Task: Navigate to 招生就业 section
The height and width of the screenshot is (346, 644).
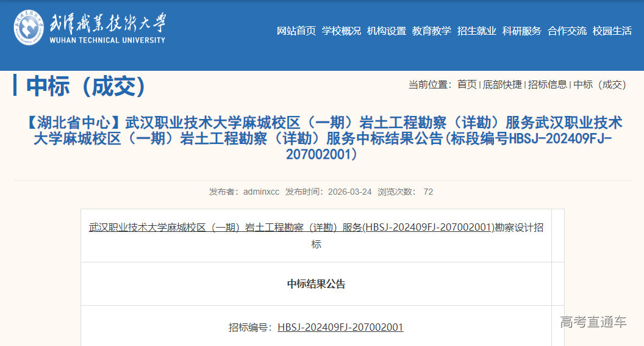Action: pos(476,31)
